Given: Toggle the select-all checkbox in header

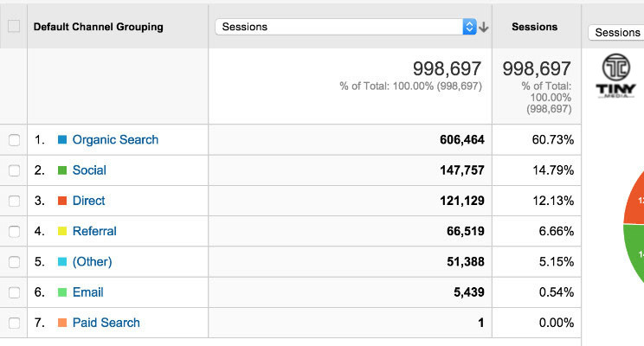Looking at the screenshot, I should [x=13, y=26].
